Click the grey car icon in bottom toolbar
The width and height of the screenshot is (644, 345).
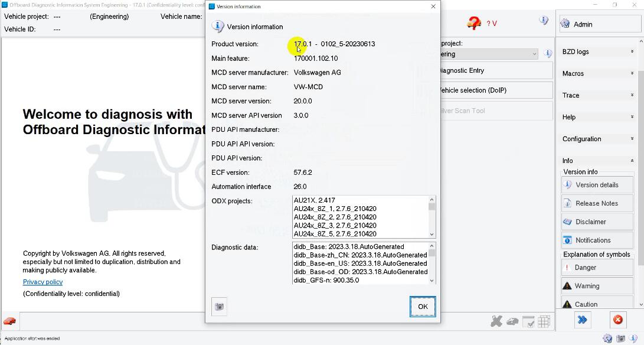[512, 321]
